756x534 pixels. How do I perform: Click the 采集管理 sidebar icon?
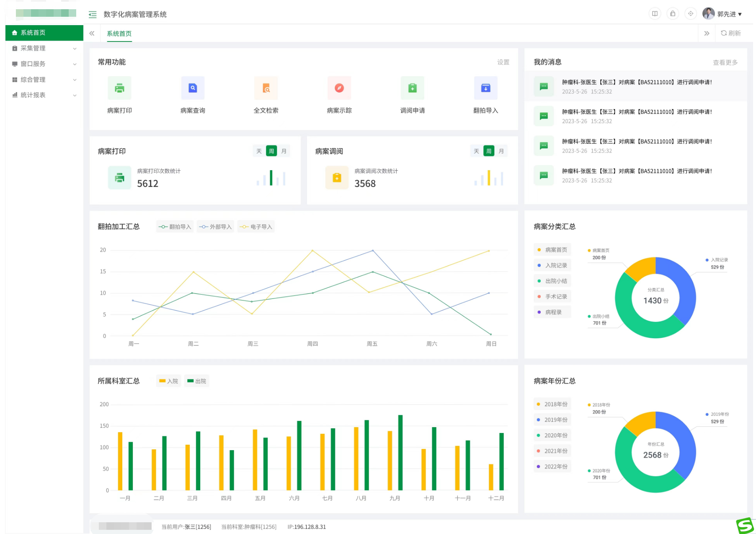point(15,48)
